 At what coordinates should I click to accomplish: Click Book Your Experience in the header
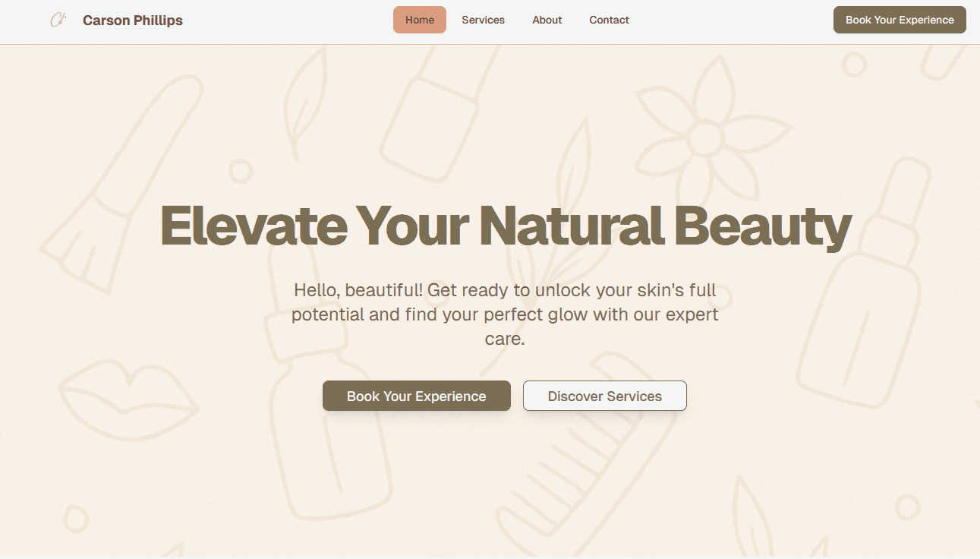click(x=899, y=20)
